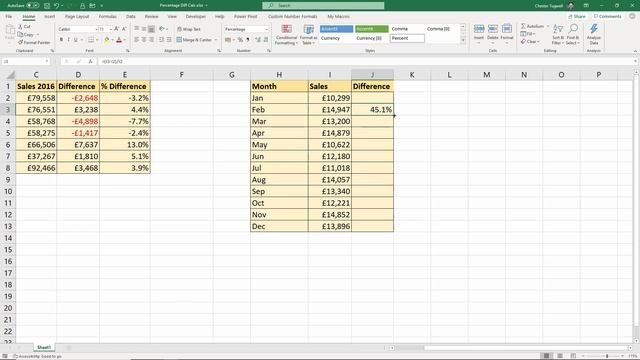The image size is (640, 360).
Task: Toggle Center horizontal alignment
Action: [144, 40]
